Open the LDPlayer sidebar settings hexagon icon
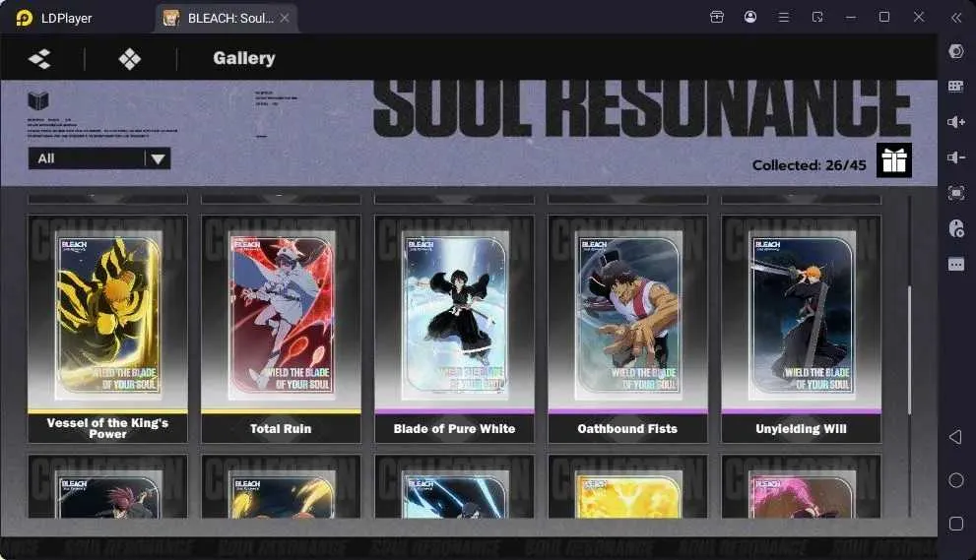Image resolution: width=976 pixels, height=560 pixels. (x=956, y=51)
